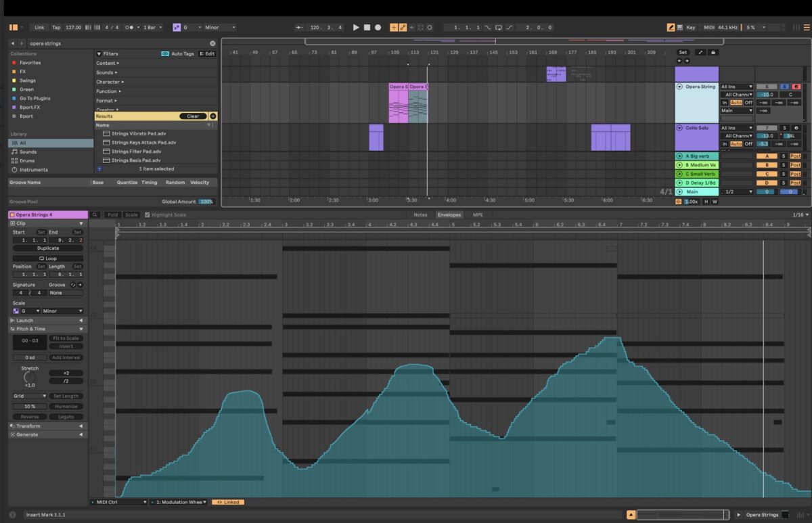This screenshot has height=523, width=812.
Task: Click the MIDI Arrangement Overdub plus icon
Action: pyautogui.click(x=394, y=28)
